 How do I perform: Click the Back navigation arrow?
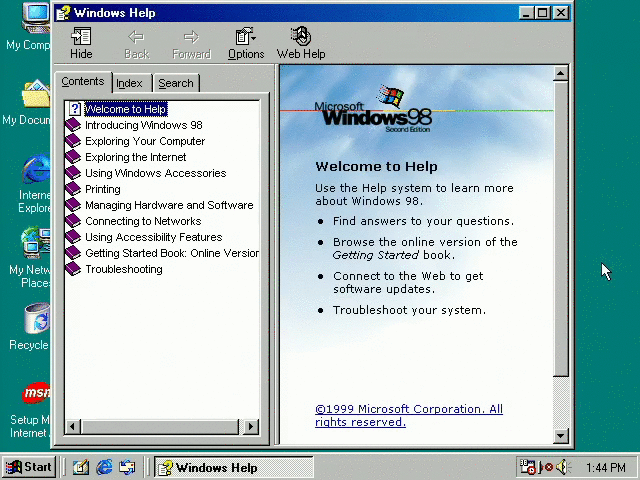136,43
